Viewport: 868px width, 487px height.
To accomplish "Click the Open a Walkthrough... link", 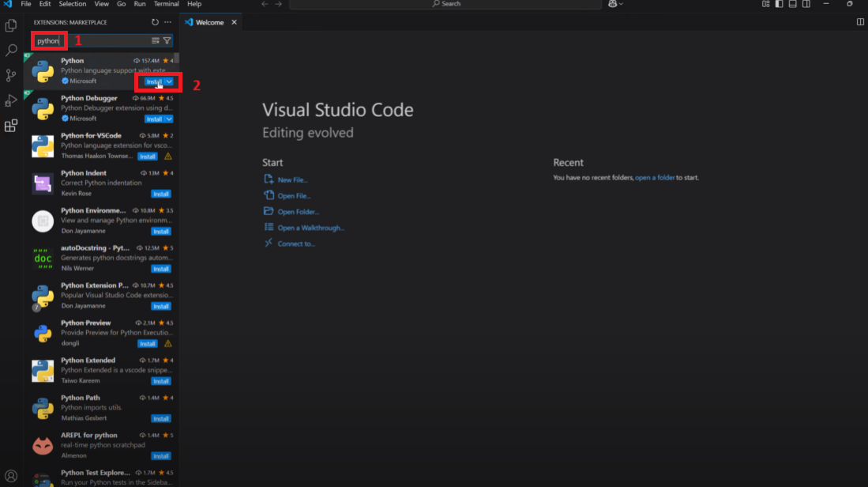I will coord(310,228).
